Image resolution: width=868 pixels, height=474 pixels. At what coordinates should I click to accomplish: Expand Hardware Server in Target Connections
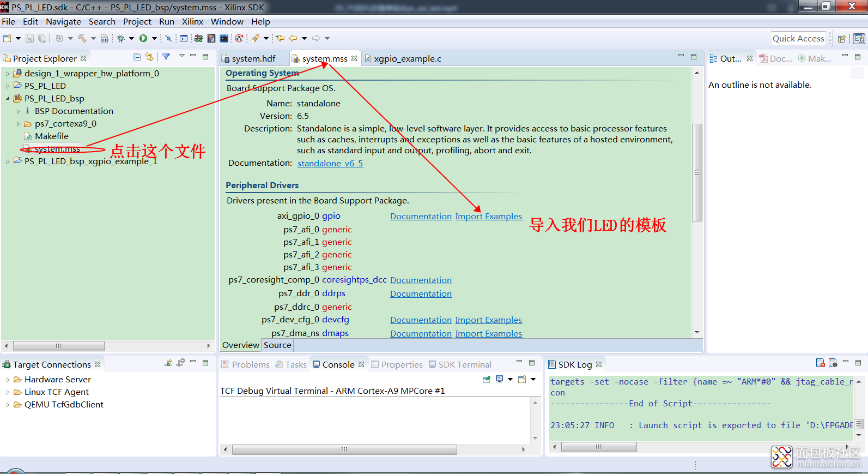[8, 380]
